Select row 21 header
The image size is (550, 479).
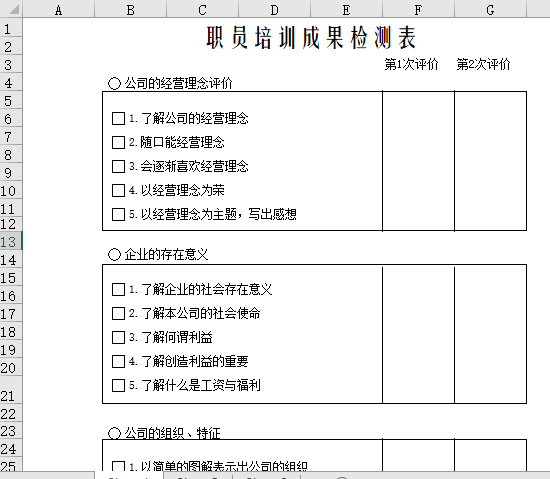pos(11,390)
